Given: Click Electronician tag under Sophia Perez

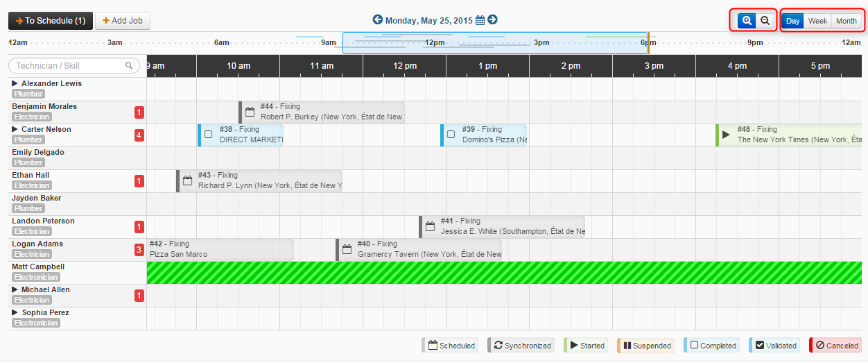Looking at the screenshot, I should coord(35,323).
